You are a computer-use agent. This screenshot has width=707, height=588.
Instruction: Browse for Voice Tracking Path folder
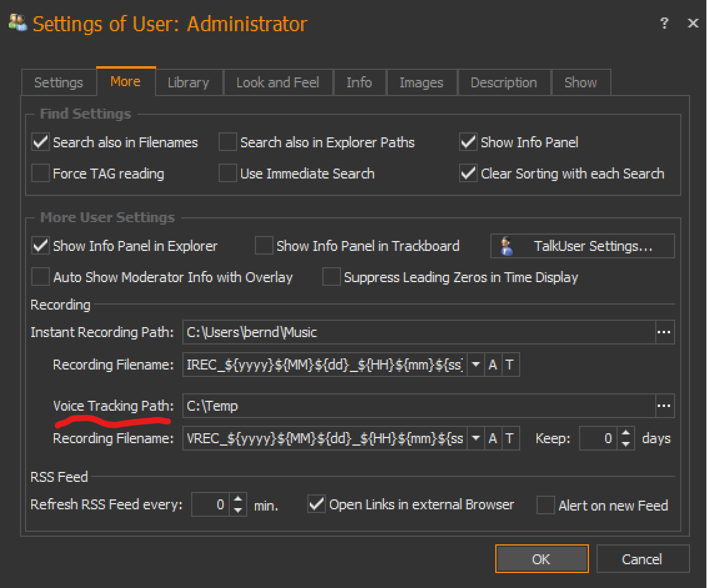665,406
